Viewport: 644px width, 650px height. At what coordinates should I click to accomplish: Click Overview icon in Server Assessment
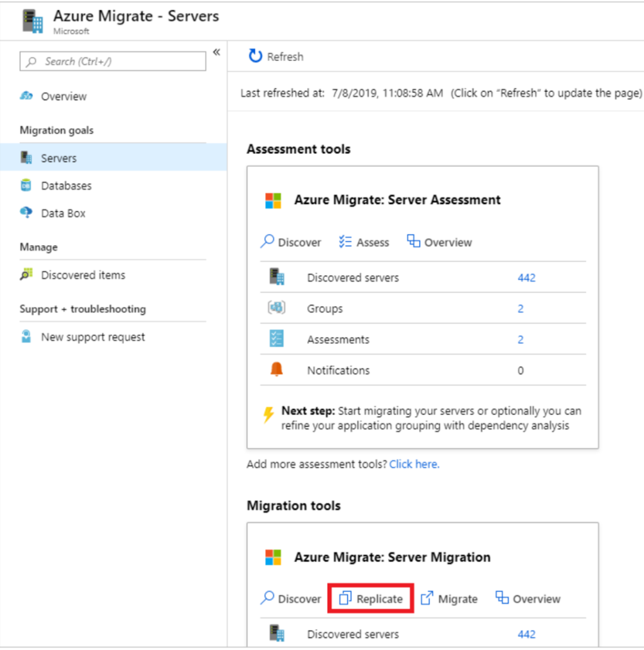click(x=414, y=241)
